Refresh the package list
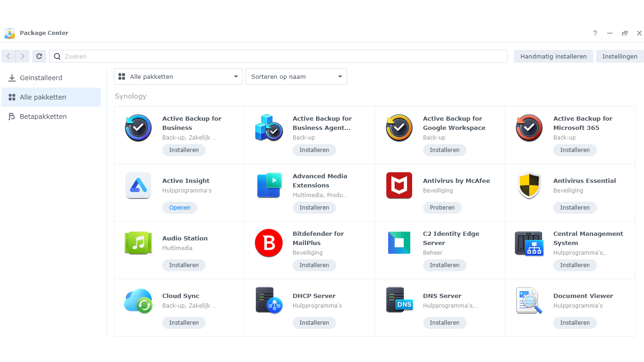This screenshot has width=644, height=362. click(39, 56)
